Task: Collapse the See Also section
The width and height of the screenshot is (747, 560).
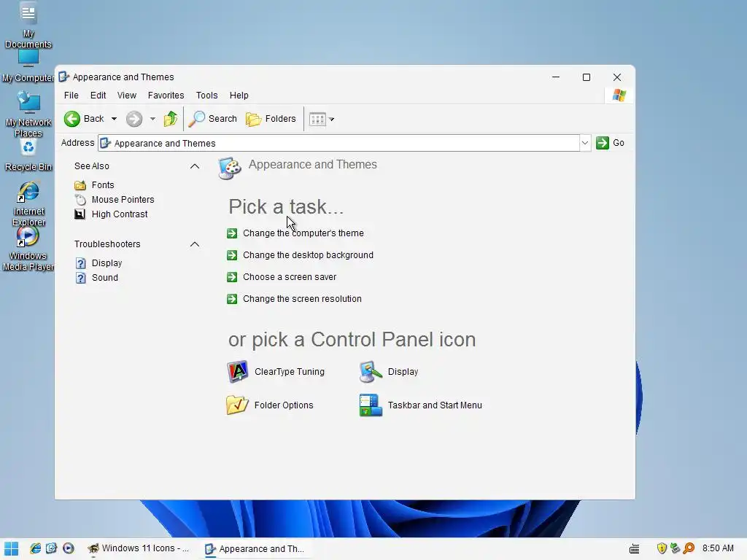Action: 194,166
